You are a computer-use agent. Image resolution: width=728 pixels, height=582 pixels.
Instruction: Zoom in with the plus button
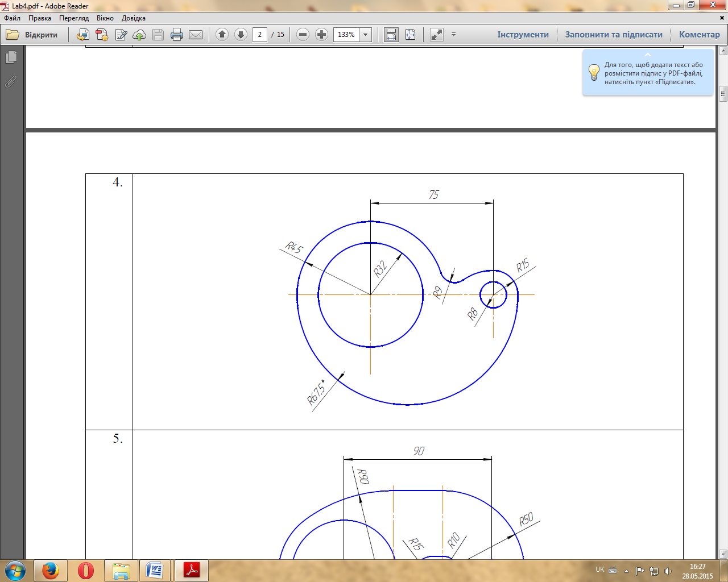point(322,35)
